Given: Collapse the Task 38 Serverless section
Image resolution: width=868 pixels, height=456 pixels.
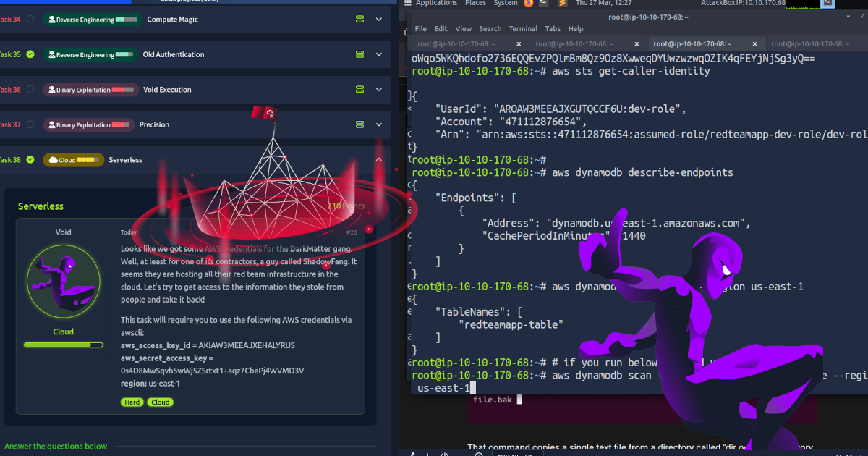Looking at the screenshot, I should pyautogui.click(x=378, y=159).
